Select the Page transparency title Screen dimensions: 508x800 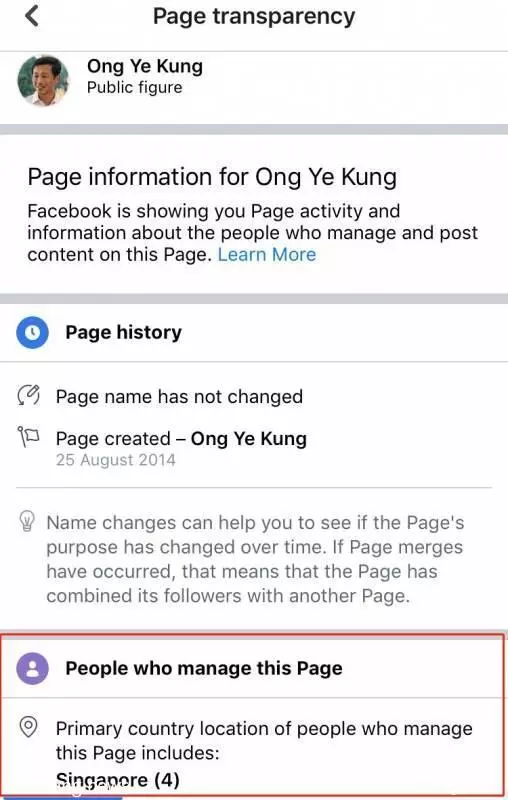pos(254,16)
